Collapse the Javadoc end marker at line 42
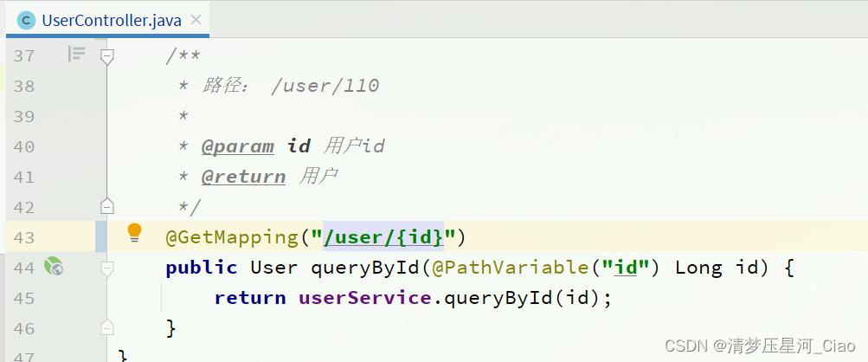The width and height of the screenshot is (868, 362). [x=107, y=205]
